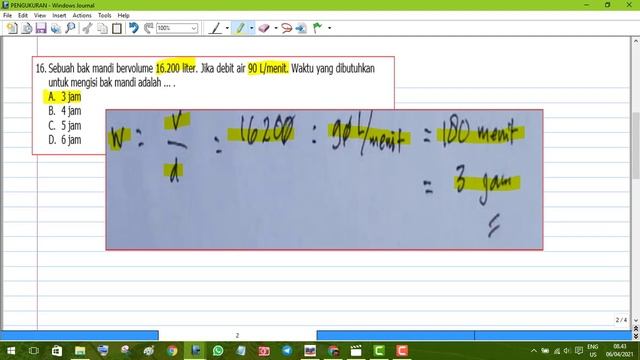The image size is (640, 360).
Task: Open taskbar clock 08.43 calendar
Action: (x=619, y=351)
